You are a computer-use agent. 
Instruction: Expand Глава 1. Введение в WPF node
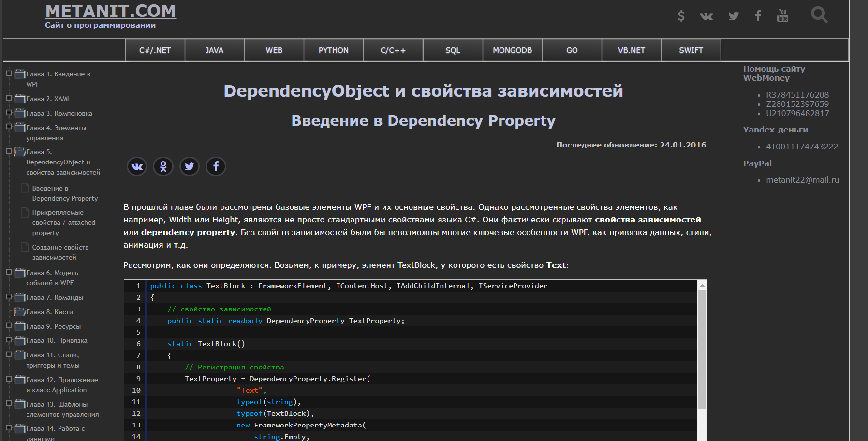[9, 73]
